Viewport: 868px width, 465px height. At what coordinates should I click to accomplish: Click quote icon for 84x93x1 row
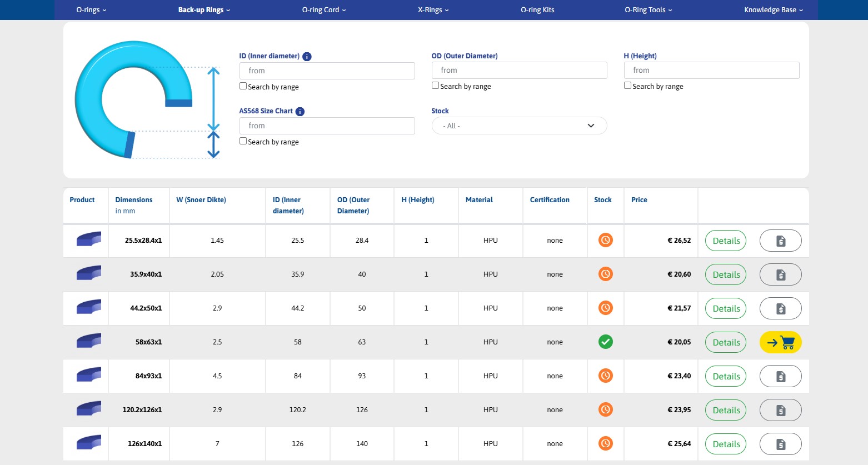780,376
